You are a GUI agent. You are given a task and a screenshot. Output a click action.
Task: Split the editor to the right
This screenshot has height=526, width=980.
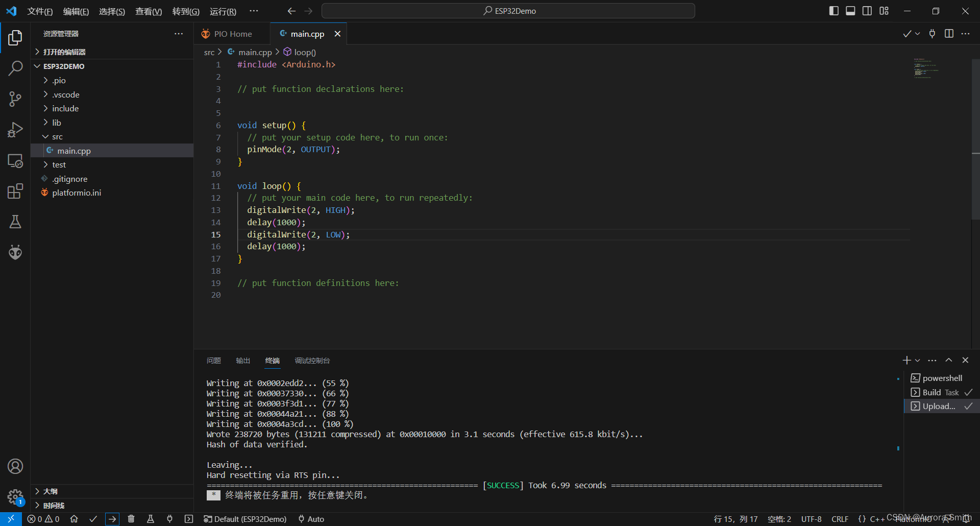949,34
